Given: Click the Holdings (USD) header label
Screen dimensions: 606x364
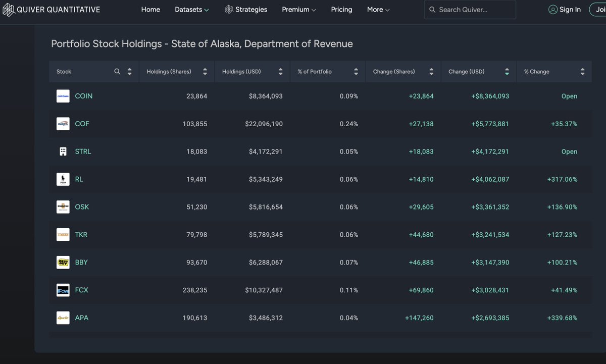Looking at the screenshot, I should 241,72.
